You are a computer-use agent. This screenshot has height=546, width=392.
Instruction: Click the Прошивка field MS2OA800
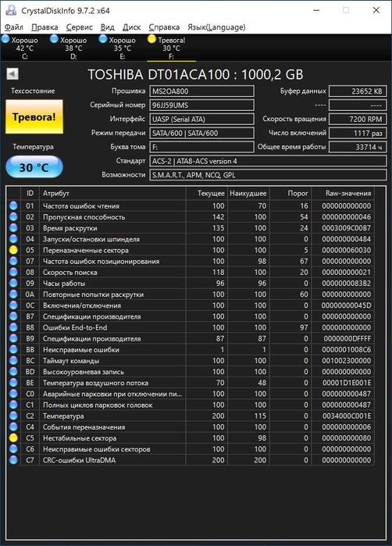tap(201, 91)
